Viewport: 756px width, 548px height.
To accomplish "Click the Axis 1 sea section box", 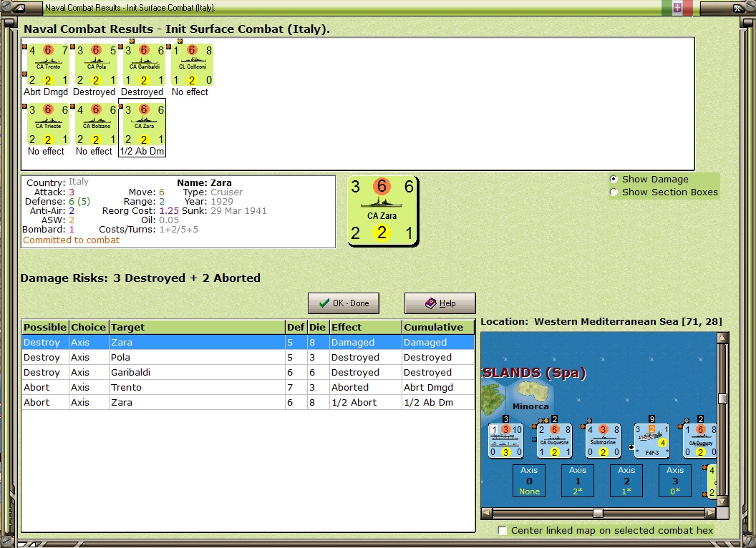I will tap(578, 481).
